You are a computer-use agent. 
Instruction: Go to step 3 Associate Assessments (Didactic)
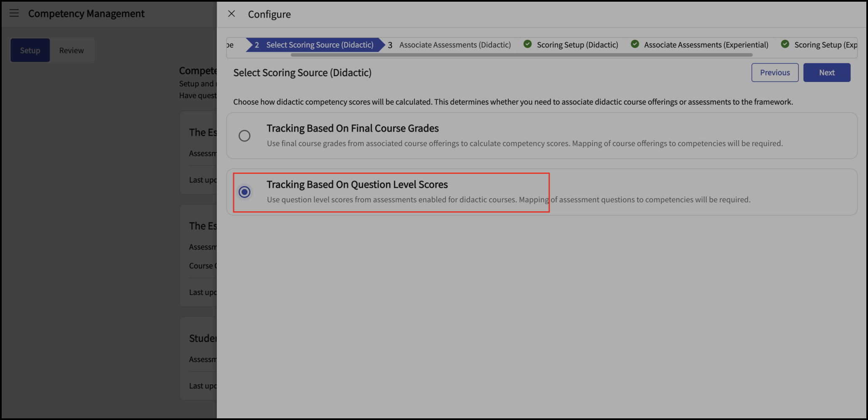449,45
